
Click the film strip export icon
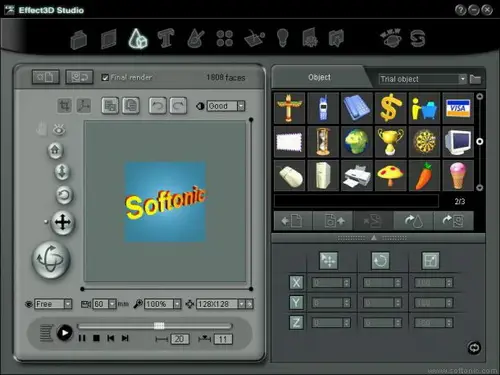336,38
